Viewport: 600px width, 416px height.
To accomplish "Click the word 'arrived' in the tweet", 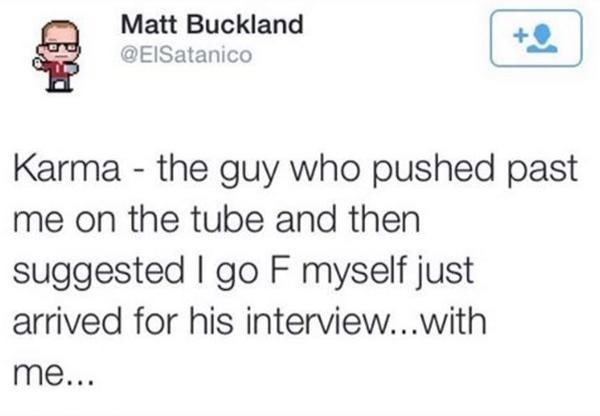I will pos(67,321).
